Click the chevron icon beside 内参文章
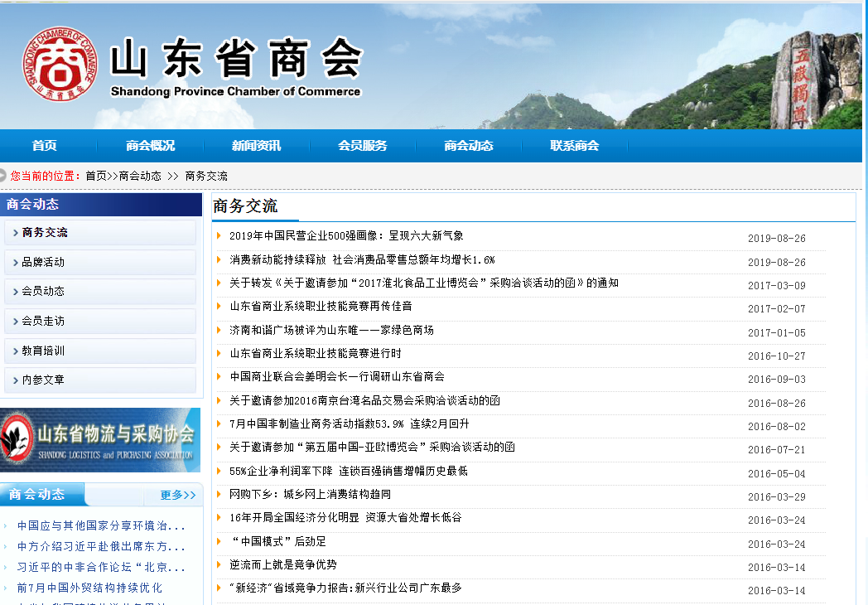 coord(15,380)
